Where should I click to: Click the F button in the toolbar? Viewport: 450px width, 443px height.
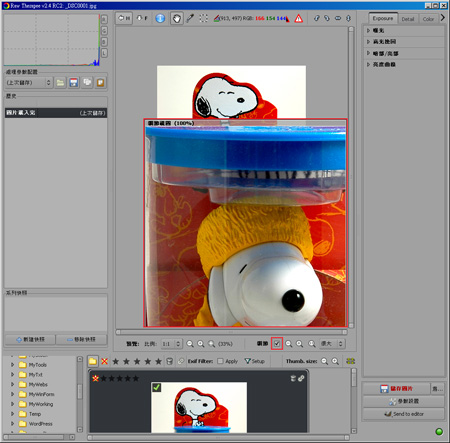(142, 18)
